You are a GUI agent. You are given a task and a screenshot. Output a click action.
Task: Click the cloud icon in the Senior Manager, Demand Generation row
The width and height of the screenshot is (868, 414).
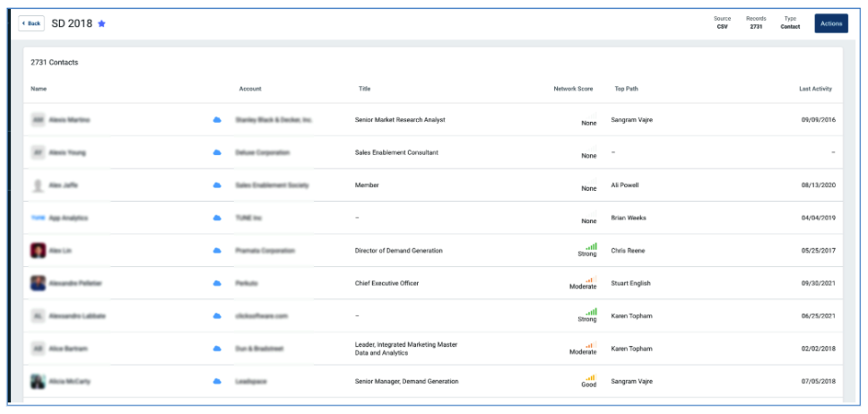pyautogui.click(x=217, y=382)
